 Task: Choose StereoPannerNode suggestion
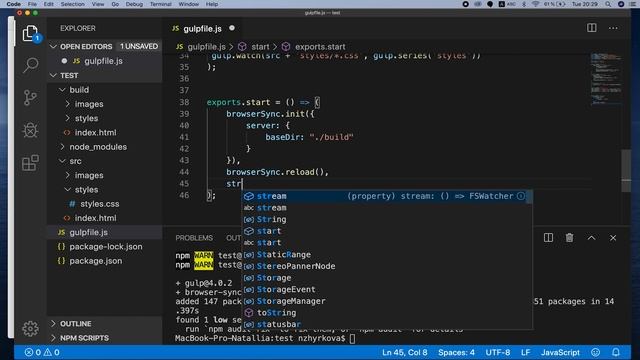[x=387, y=266]
